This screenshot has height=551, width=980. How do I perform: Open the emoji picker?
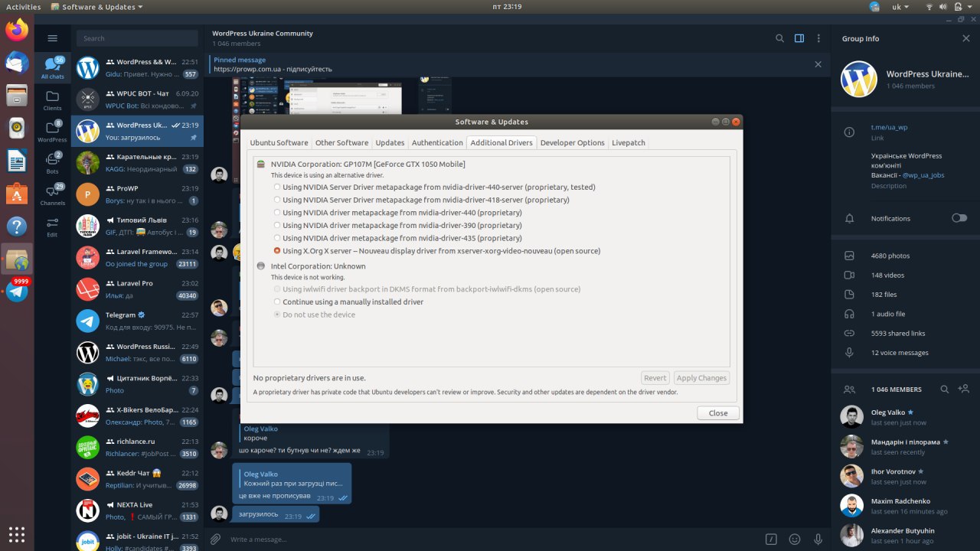click(795, 539)
